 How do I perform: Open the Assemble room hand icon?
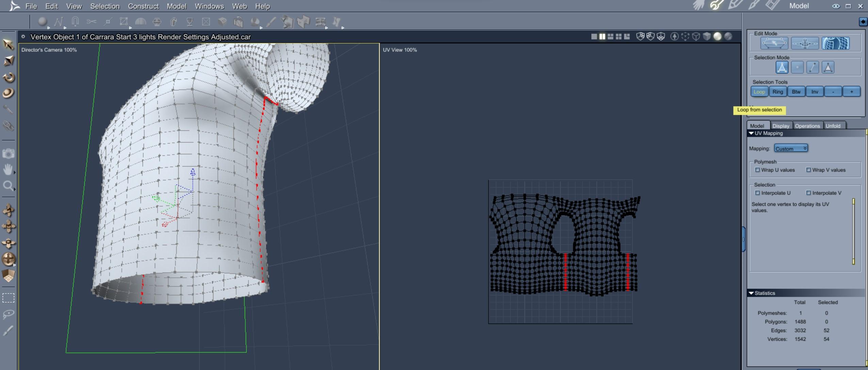point(698,5)
